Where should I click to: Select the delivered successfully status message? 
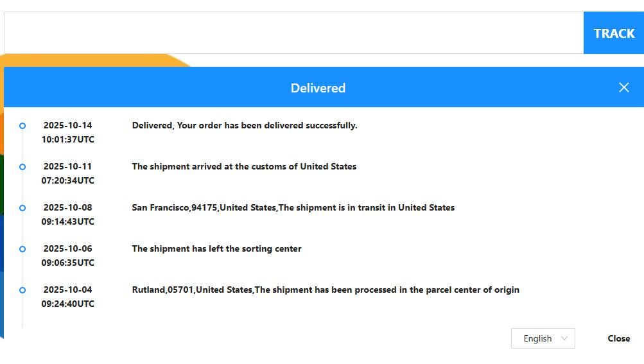tap(245, 126)
